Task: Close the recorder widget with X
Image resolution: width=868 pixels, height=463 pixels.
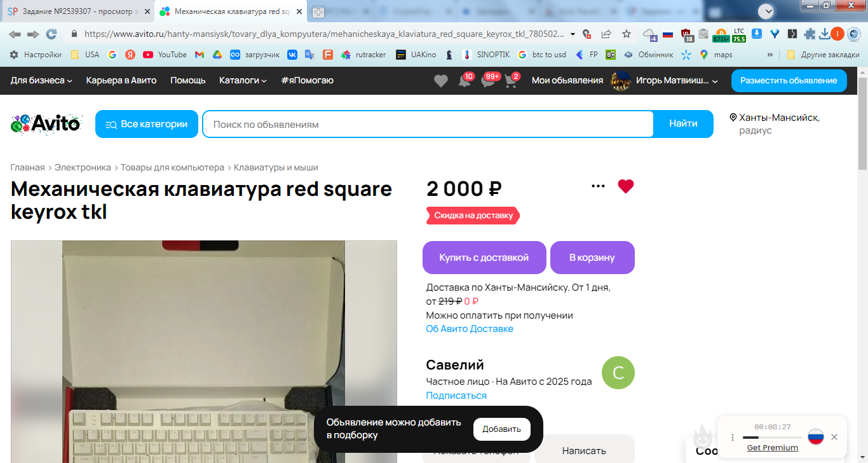Action: coord(834,437)
